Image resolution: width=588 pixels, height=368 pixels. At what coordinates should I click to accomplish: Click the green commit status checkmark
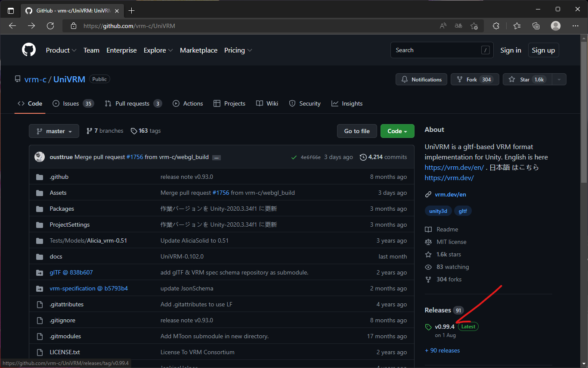tap(294, 157)
